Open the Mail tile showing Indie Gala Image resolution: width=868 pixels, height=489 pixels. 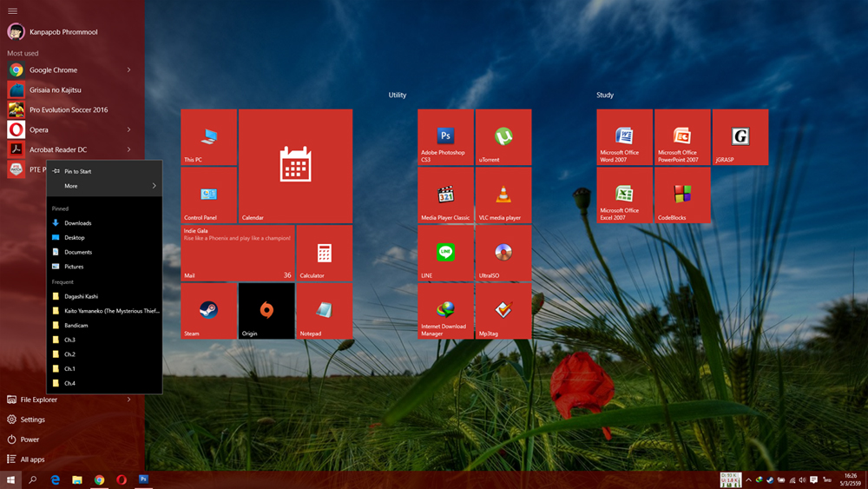pos(238,253)
